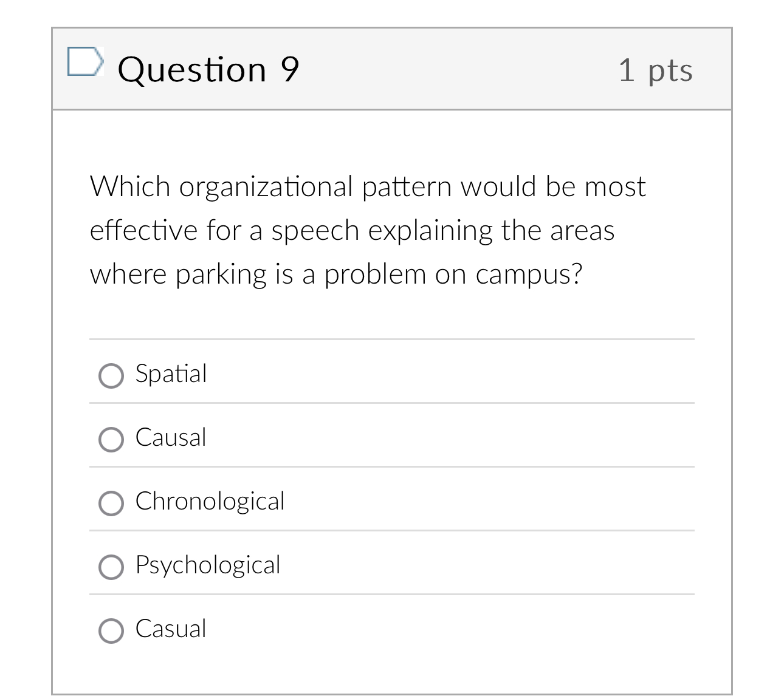Click the Causal answer label
Image resolution: width=784 pixels, height=696 pixels.
171,437
